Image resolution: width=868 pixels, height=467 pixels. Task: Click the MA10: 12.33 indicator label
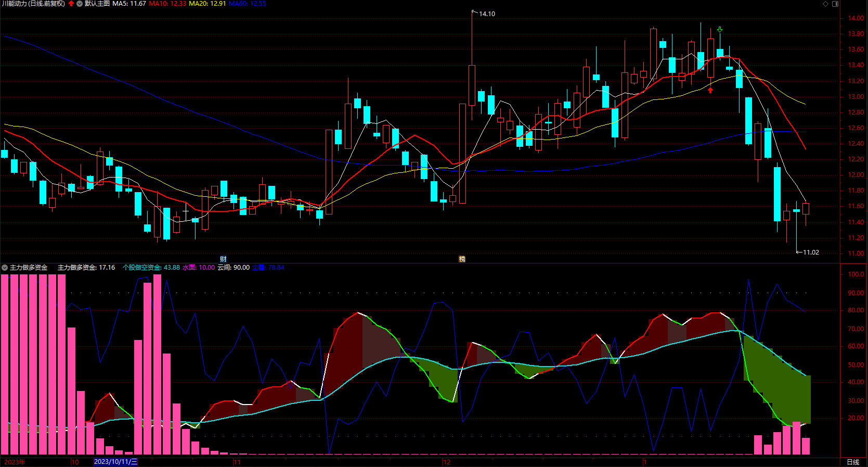pos(167,4)
